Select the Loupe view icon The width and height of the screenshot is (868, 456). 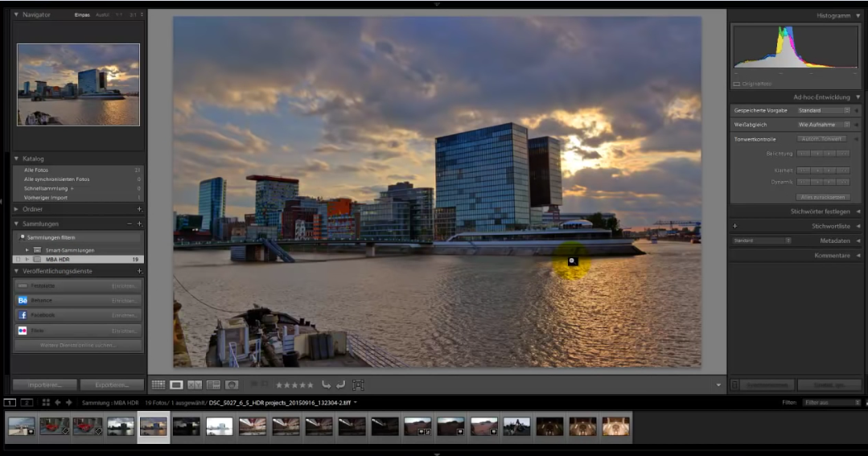click(x=176, y=385)
